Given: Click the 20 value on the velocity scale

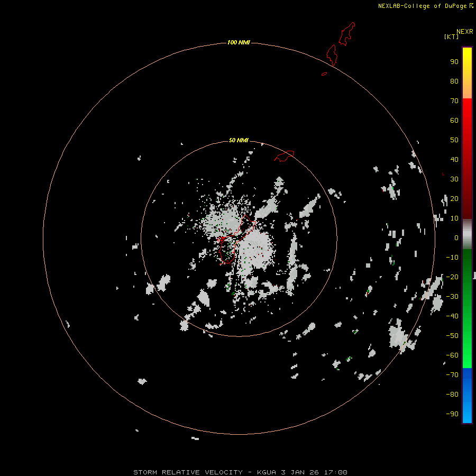Looking at the screenshot, I should [454, 199].
